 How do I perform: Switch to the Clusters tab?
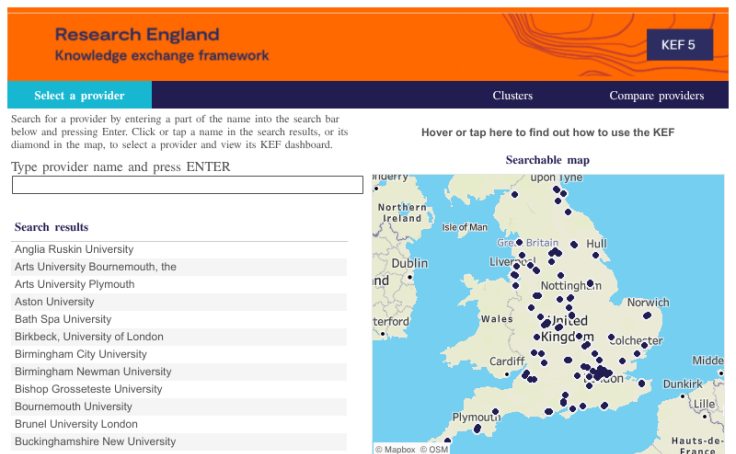pyautogui.click(x=512, y=96)
